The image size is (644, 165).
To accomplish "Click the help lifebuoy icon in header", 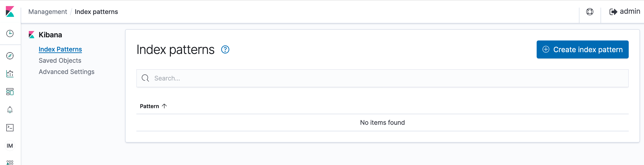I will [590, 12].
